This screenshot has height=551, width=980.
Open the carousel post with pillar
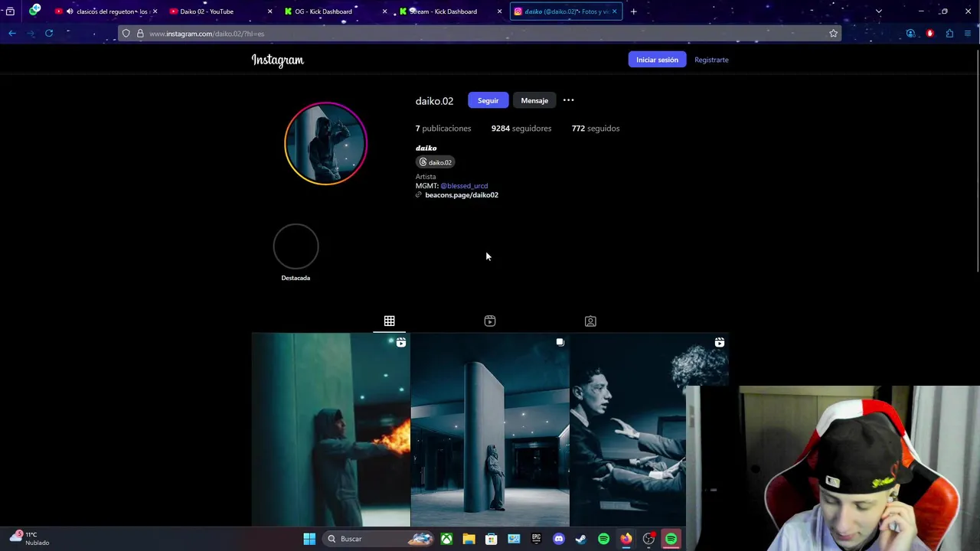click(x=490, y=430)
